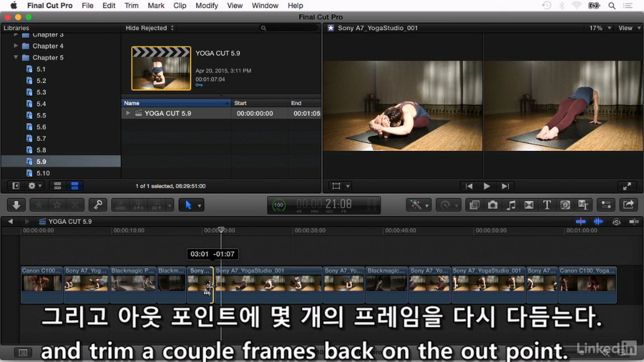Image resolution: width=644 pixels, height=362 pixels.
Task: Open the browser gear action menu
Action: [35, 186]
